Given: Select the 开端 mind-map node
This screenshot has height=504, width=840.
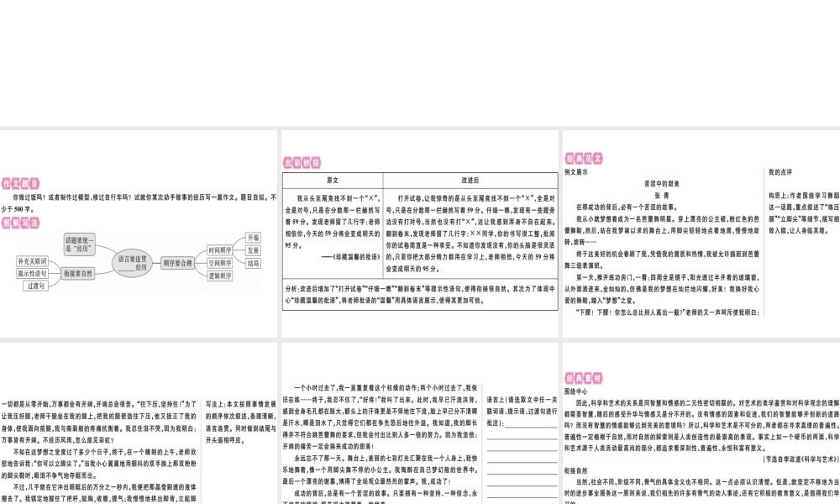Looking at the screenshot, I should tap(254, 237).
